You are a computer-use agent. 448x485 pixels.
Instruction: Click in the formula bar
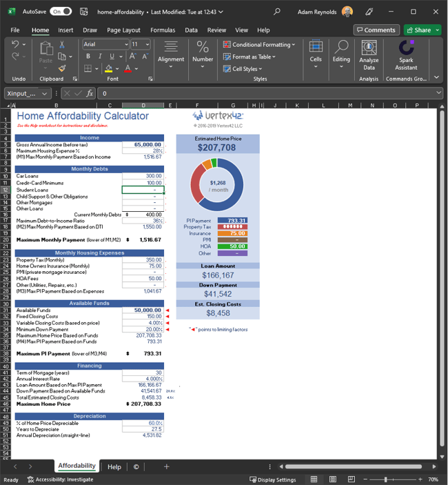[x=267, y=93]
